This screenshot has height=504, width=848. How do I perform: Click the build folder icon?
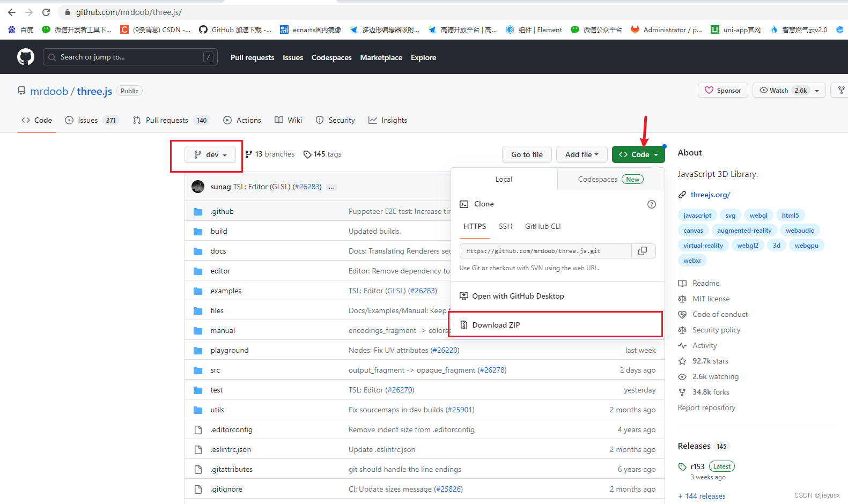tap(198, 232)
